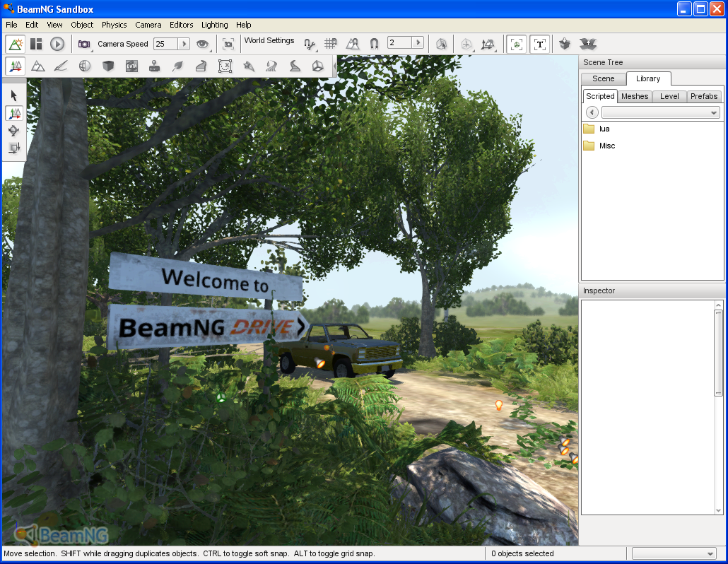Click the explode prefab icon
This screenshot has height=564, width=728.
(588, 44)
